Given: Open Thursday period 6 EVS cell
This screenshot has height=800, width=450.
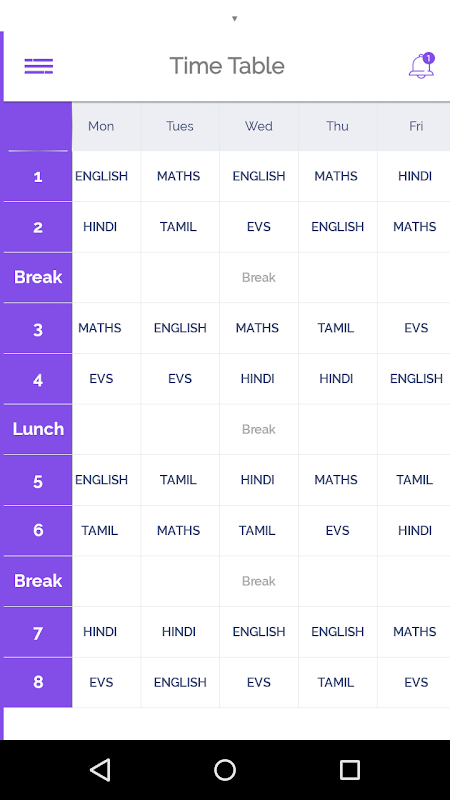Looking at the screenshot, I should (338, 531).
